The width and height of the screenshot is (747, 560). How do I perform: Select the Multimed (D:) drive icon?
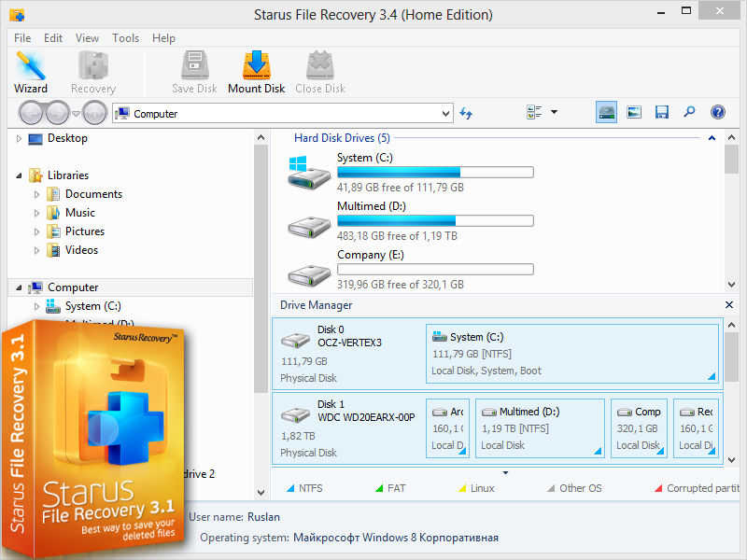point(309,226)
